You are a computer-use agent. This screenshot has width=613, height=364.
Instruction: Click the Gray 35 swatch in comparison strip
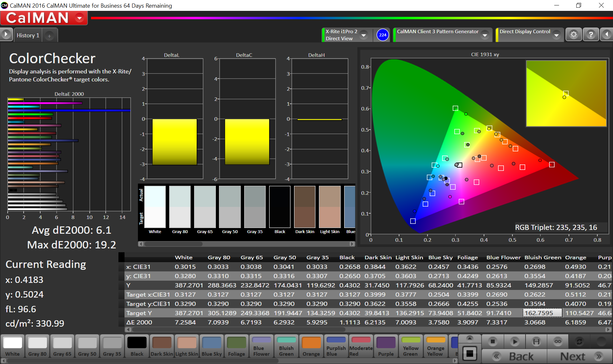click(x=255, y=207)
